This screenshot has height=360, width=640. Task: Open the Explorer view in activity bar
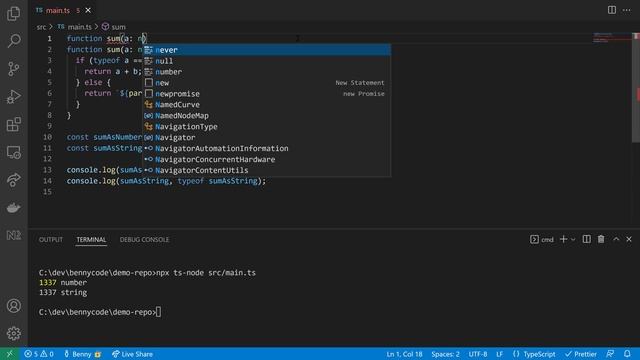(x=13, y=13)
